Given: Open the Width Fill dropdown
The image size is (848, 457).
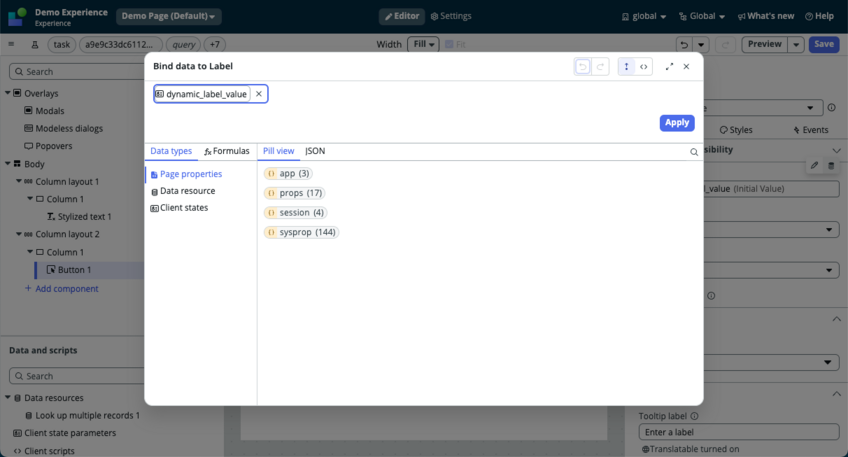Looking at the screenshot, I should [423, 44].
